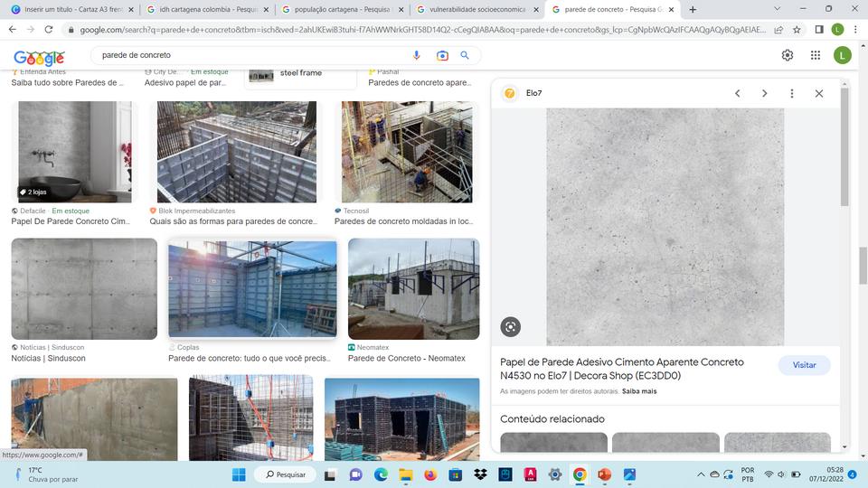Open more options in image preview panel

click(x=792, y=93)
